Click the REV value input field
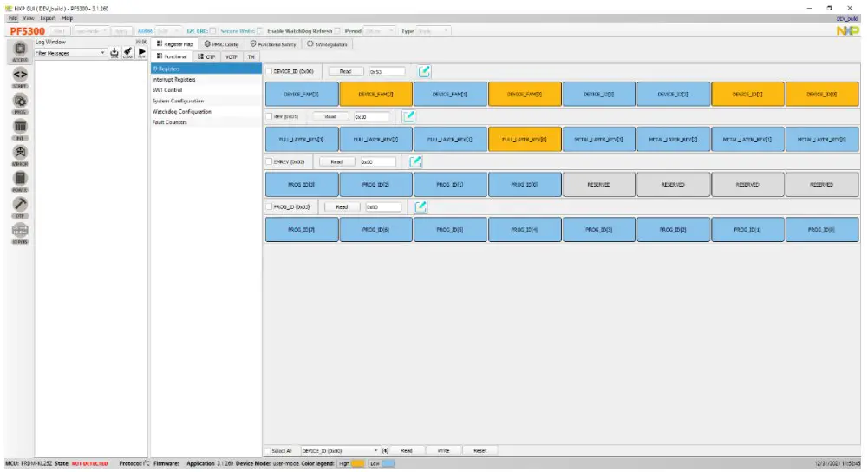The width and height of the screenshot is (868, 472). click(x=371, y=117)
